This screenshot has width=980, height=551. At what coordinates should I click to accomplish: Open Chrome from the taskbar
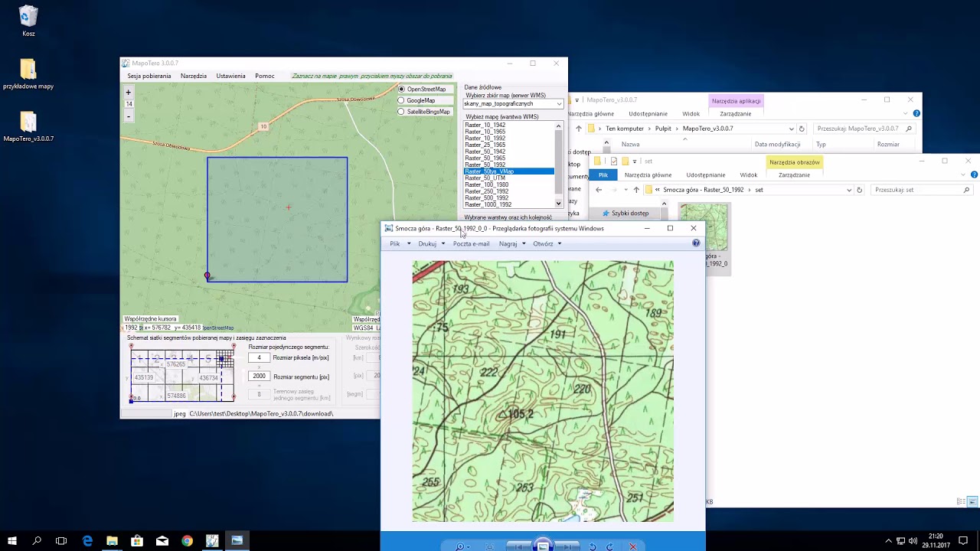(187, 540)
